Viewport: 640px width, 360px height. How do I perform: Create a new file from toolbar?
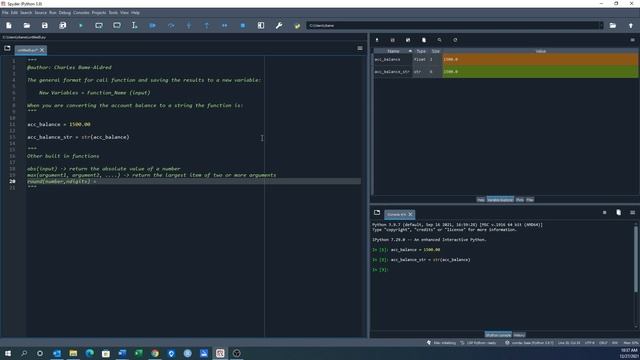[x=9, y=25]
